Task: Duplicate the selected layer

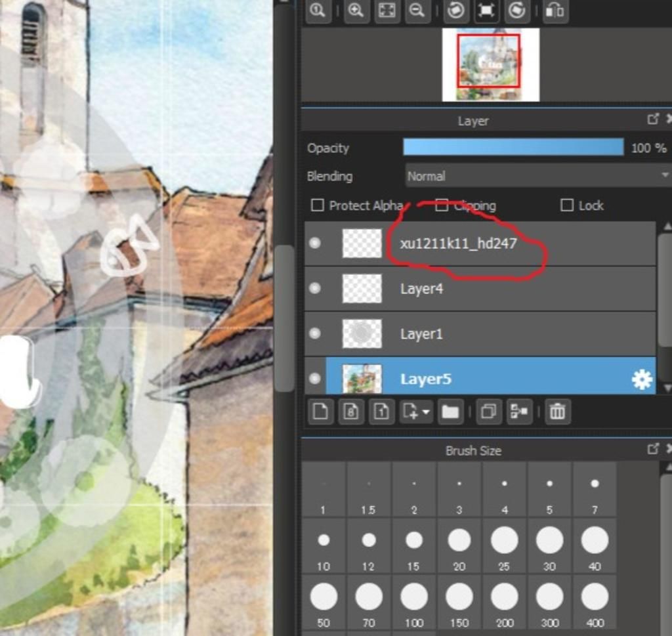Action: (x=488, y=412)
